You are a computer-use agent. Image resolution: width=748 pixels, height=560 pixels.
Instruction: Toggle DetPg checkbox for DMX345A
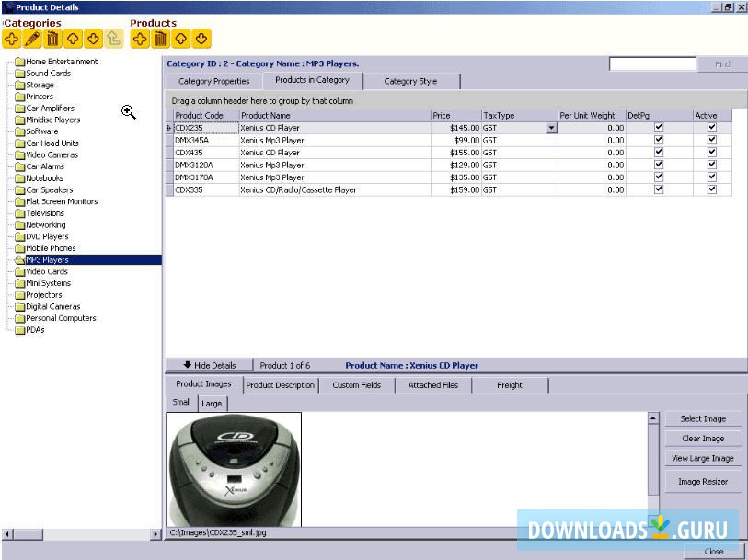click(x=658, y=141)
